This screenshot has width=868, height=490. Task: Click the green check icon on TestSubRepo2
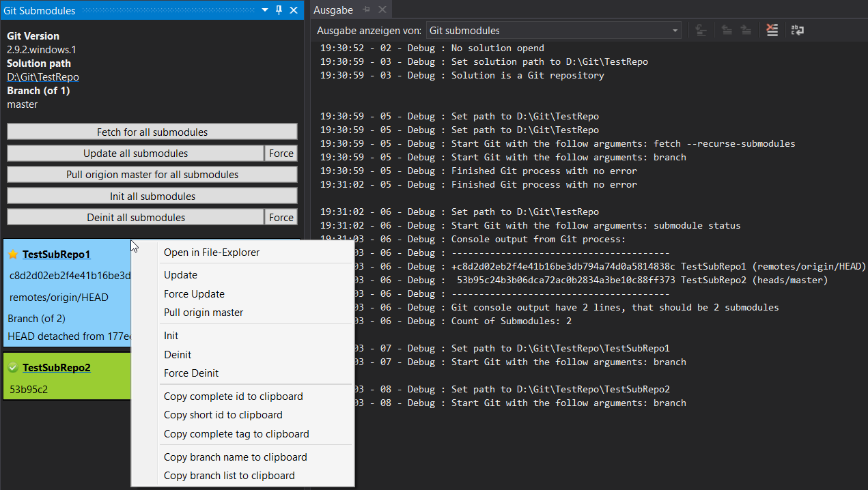coord(12,367)
